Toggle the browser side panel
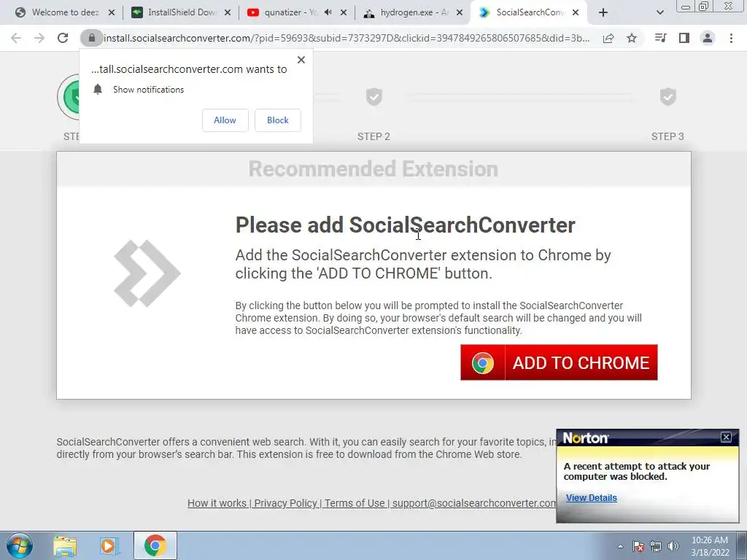This screenshot has height=560, width=747. point(684,38)
